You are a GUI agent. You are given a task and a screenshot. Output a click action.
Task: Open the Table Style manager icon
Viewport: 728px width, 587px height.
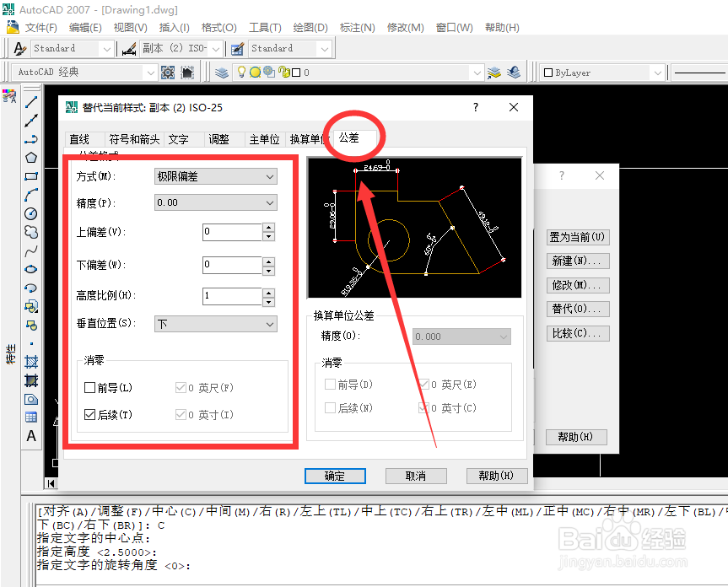point(238,48)
